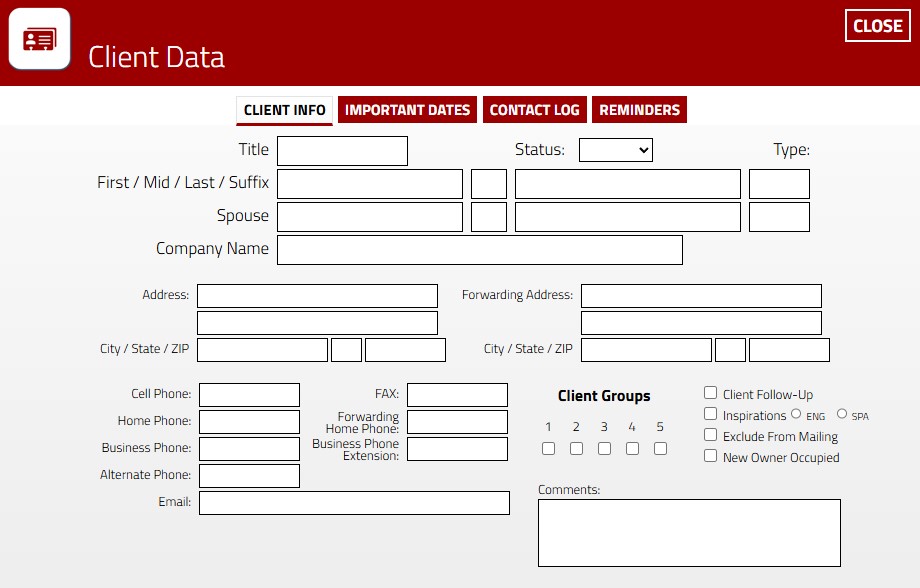920x588 pixels.
Task: Click the Address City field
Action: [262, 350]
